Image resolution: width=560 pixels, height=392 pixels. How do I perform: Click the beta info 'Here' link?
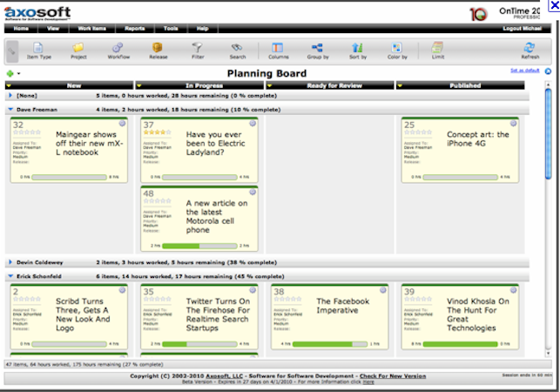pos(368,382)
